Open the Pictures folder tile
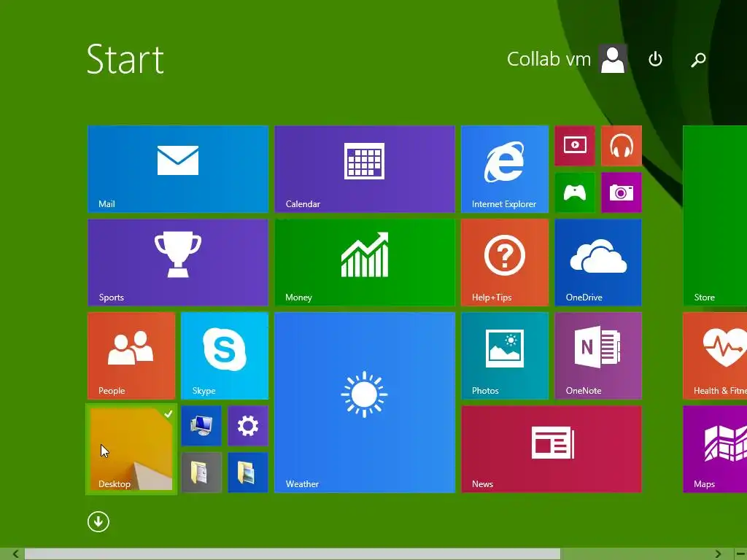Image resolution: width=747 pixels, height=560 pixels. click(248, 472)
